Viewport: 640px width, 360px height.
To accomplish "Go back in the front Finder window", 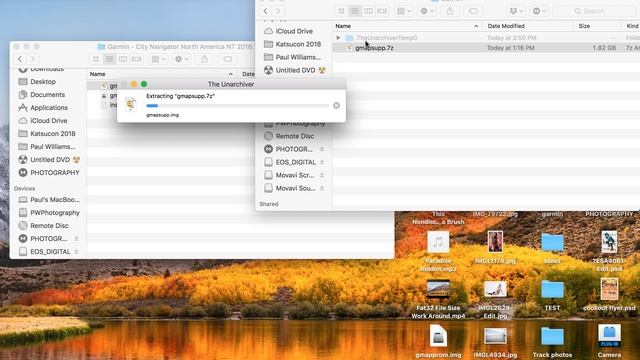I will (x=266, y=11).
